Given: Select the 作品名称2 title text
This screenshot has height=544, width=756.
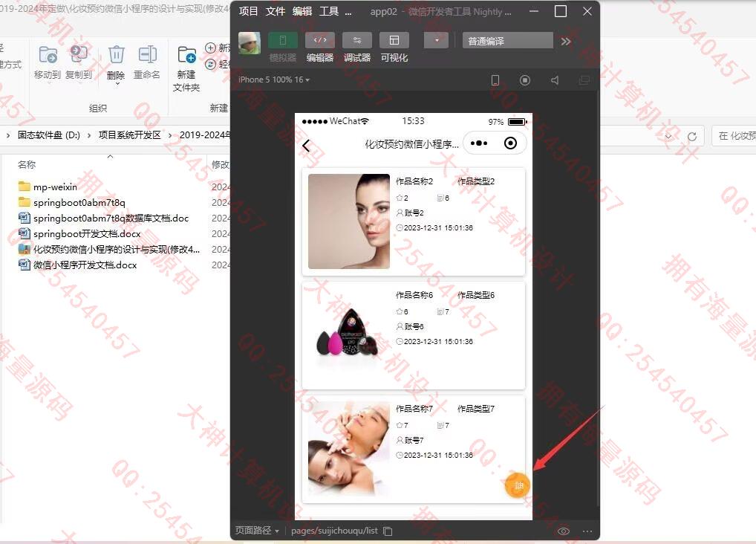Looking at the screenshot, I should (414, 181).
